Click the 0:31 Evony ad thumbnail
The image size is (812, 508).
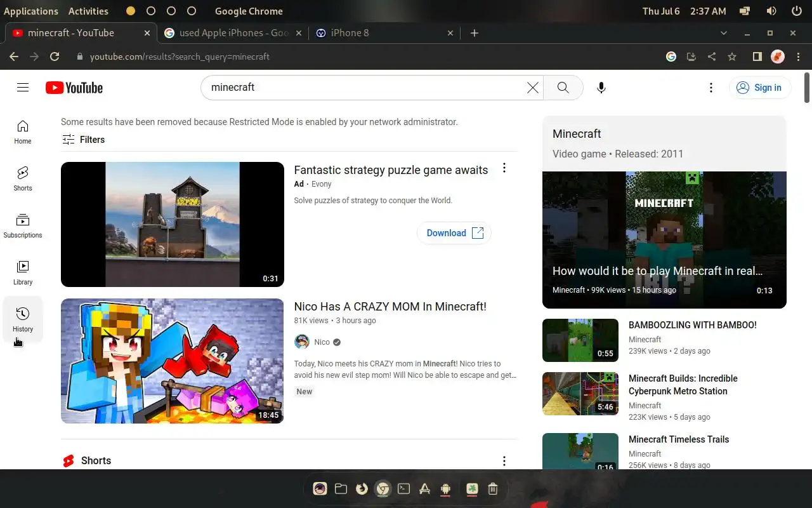[x=173, y=224]
